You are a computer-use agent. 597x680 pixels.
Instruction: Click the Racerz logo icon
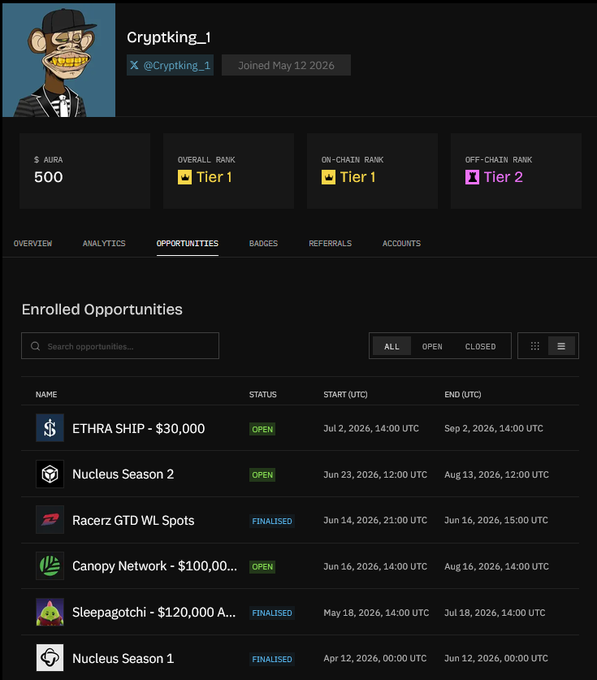pos(50,520)
